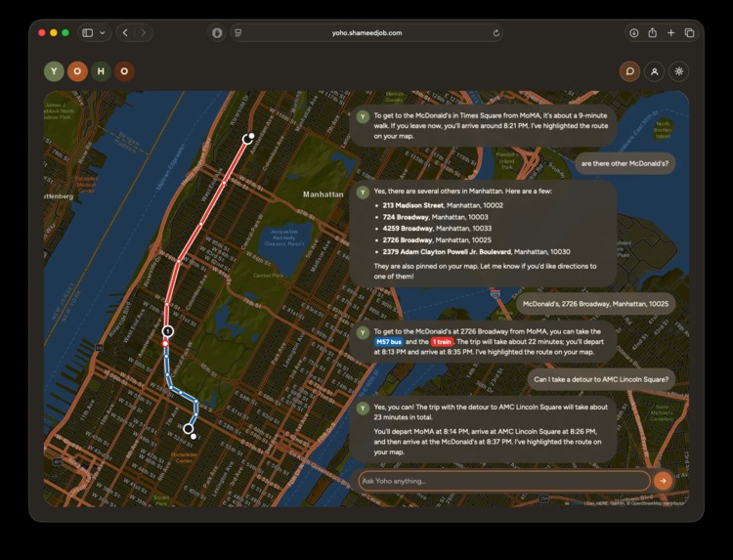
Task: Click the brown O logo circle
Action: (x=124, y=71)
